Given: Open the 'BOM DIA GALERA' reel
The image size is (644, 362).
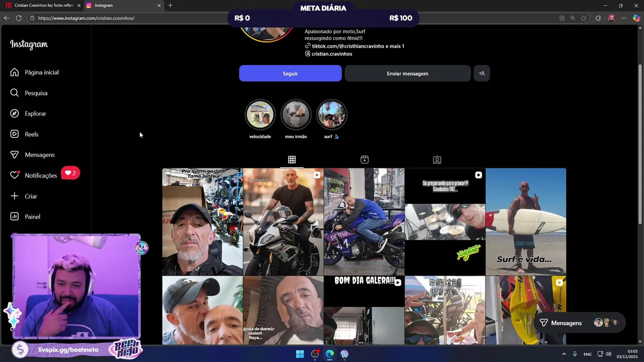Looking at the screenshot, I should click(364, 310).
